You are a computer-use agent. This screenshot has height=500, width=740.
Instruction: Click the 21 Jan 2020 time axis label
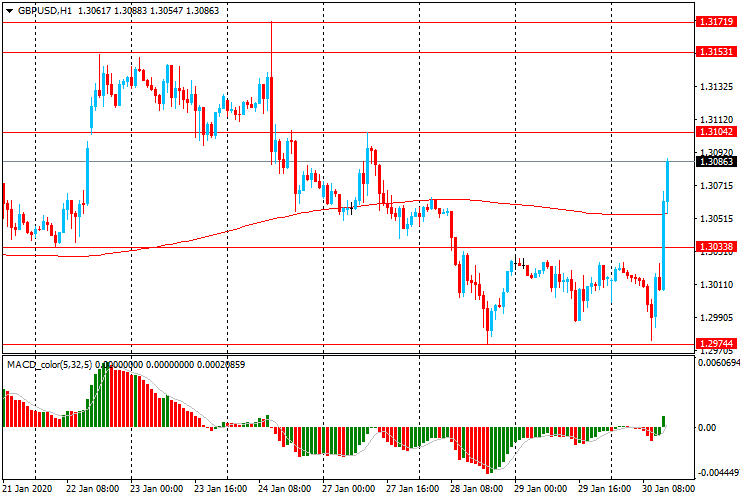pos(27,488)
